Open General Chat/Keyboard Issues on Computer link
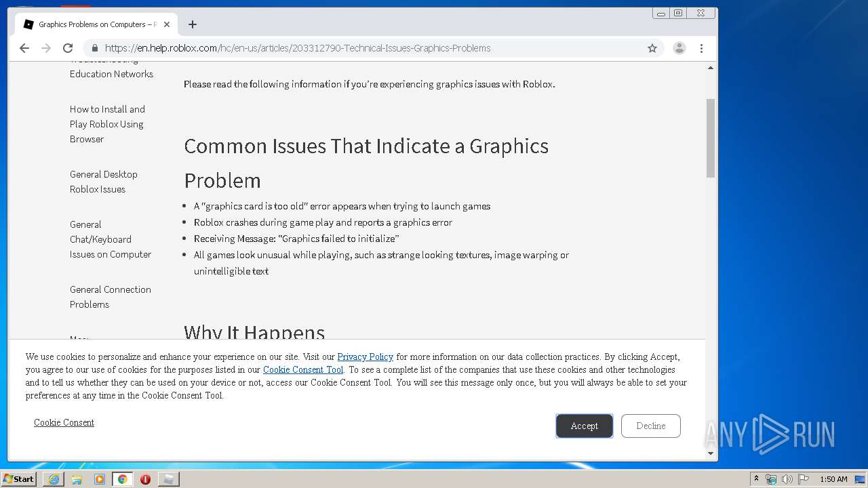 (x=111, y=239)
